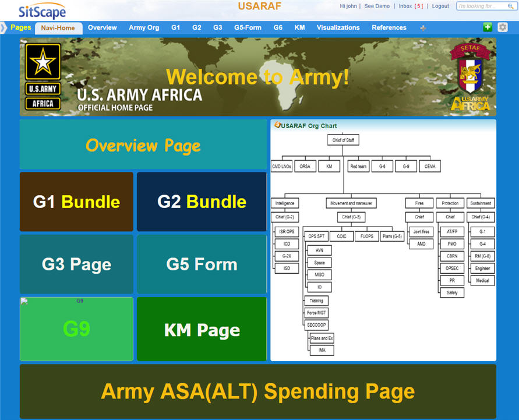Open the KM Page tile
The width and height of the screenshot is (519, 420).
pyautogui.click(x=202, y=329)
